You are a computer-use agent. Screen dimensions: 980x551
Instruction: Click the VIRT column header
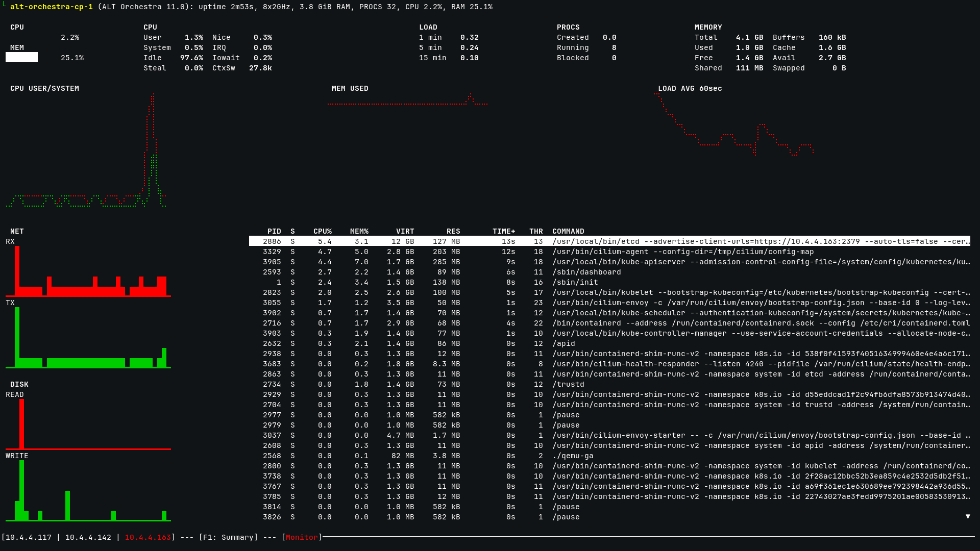[x=405, y=231]
